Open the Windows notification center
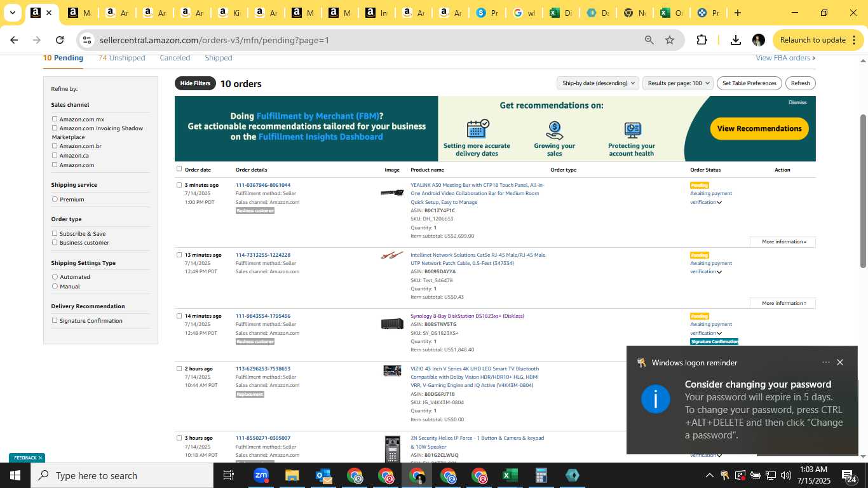 pyautogui.click(x=848, y=475)
